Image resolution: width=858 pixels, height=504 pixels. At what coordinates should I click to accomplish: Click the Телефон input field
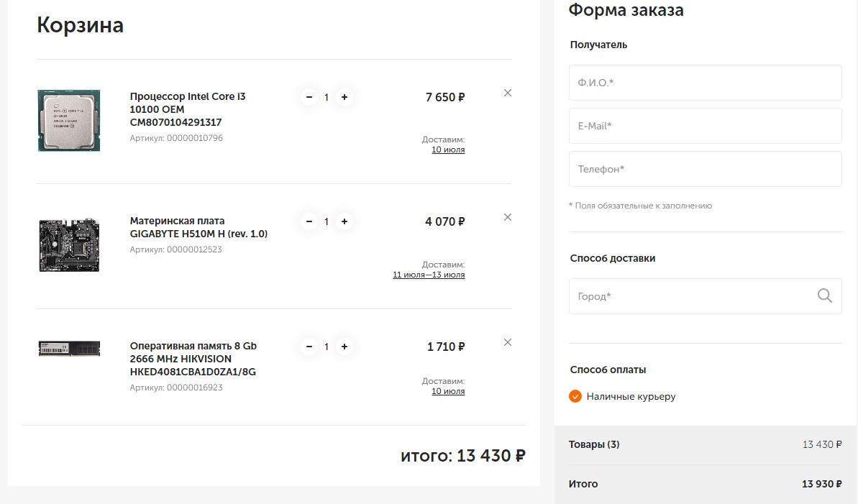pyautogui.click(x=705, y=169)
